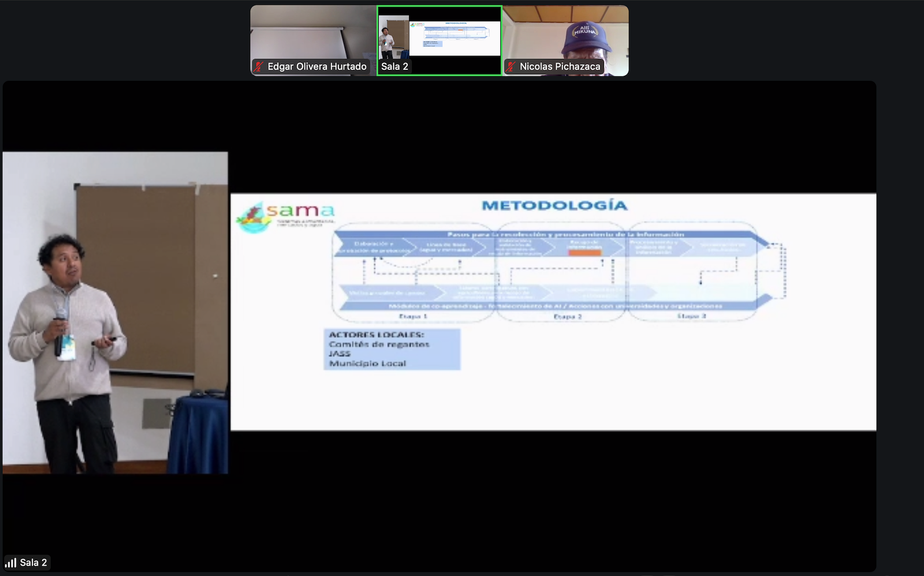Click the orange highlighted box in diagram
The image size is (924, 576).
tap(584, 253)
